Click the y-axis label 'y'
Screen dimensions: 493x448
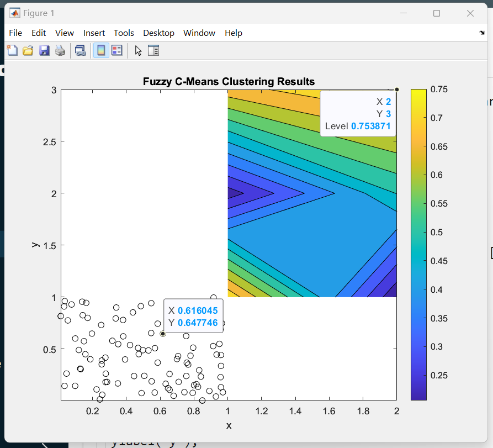(35, 245)
